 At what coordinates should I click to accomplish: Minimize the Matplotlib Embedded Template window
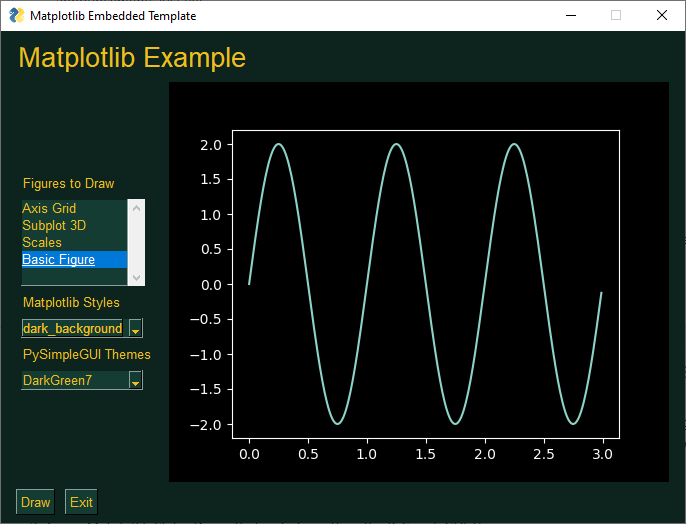click(x=570, y=15)
